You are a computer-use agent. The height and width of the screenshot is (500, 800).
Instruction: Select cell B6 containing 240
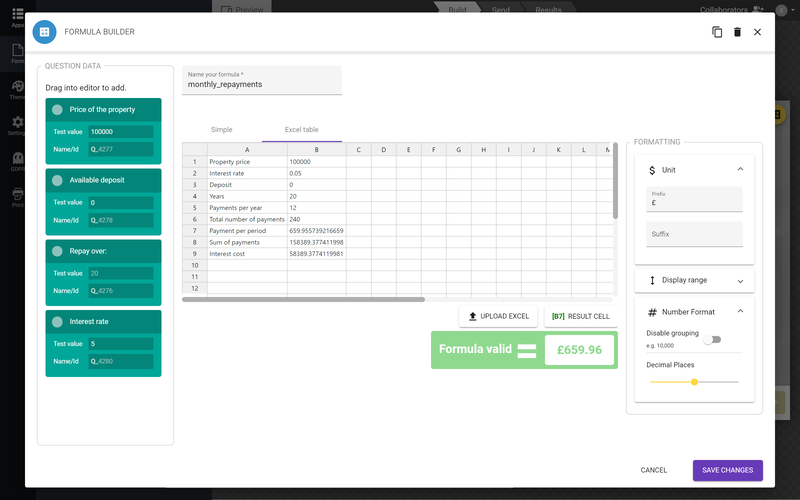coord(317,219)
